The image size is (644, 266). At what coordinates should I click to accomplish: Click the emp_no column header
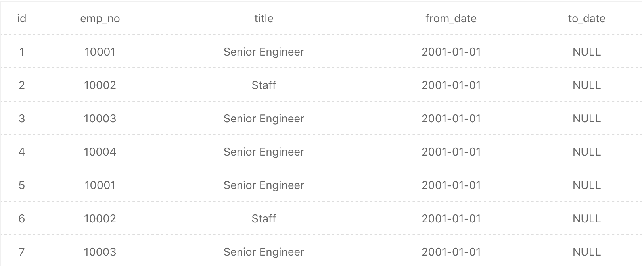(100, 19)
